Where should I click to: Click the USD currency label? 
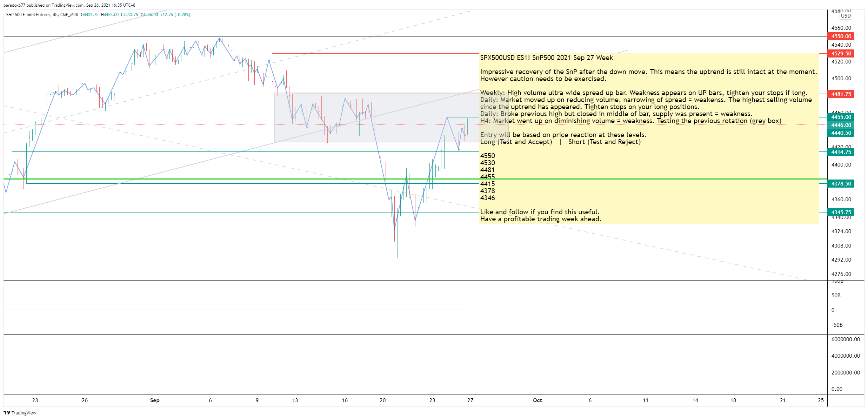point(846,16)
